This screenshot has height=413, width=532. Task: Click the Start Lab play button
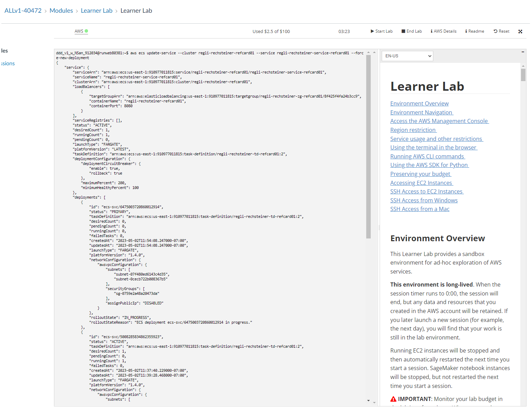pyautogui.click(x=381, y=31)
